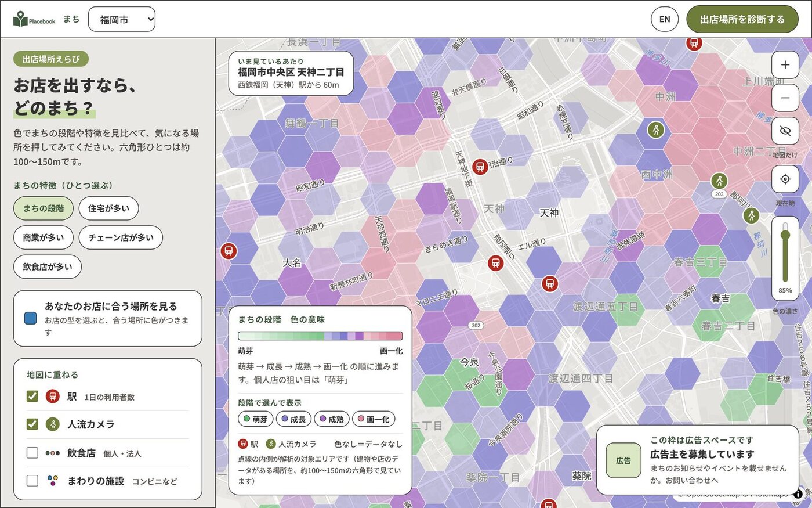Screen dimensions: 812x508
Task: Click the pedestrian camera marker beside 那珂川
Action: click(x=751, y=215)
